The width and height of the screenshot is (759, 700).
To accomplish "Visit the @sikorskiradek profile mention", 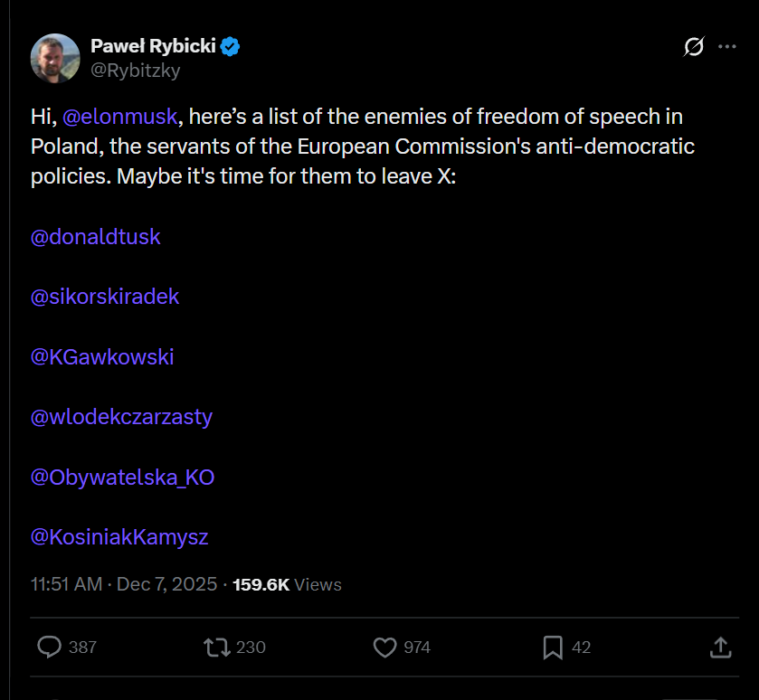I will (105, 297).
